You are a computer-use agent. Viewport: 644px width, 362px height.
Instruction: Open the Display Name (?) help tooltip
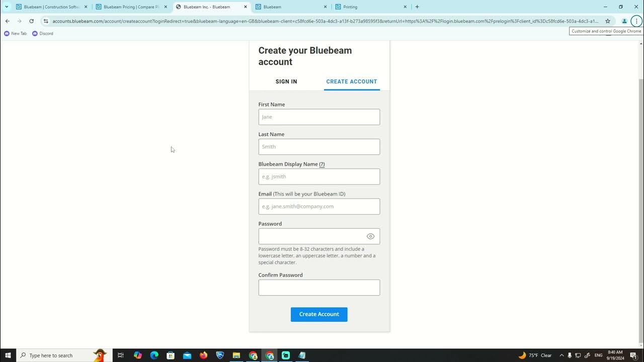point(322,164)
